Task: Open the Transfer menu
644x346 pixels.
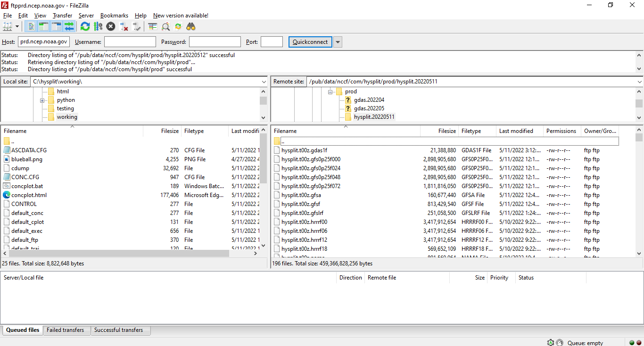Action: pos(62,16)
